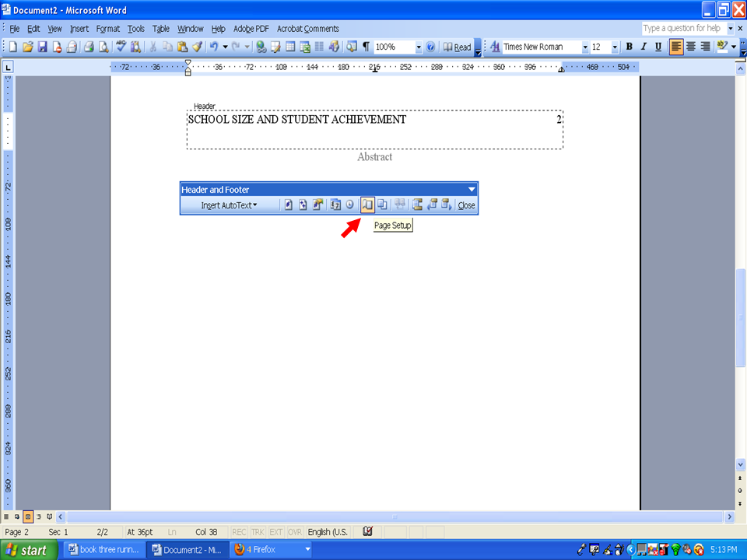The height and width of the screenshot is (560, 747).
Task: Open the Insert menu
Action: (x=79, y=29)
